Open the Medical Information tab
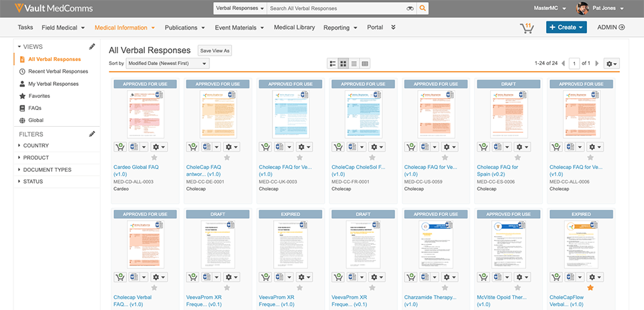Viewport: 644px width, 310px height. tap(125, 28)
